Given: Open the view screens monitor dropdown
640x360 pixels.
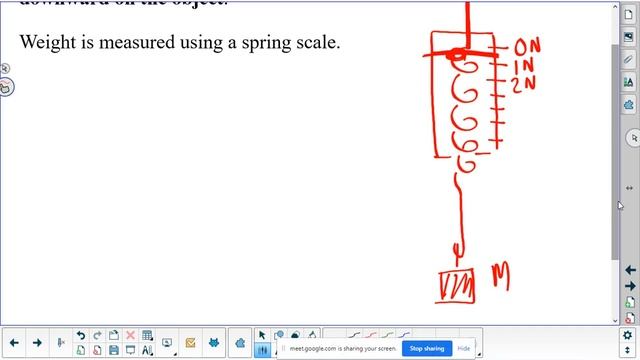Looking at the screenshot, I should 167,343.
